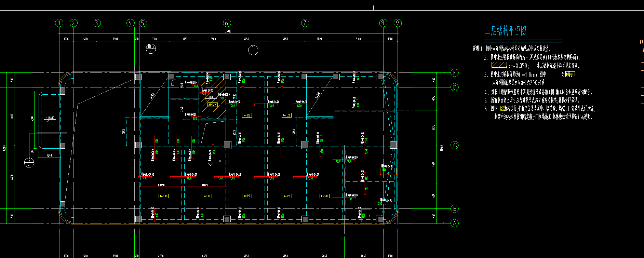This screenshot has height=258, width=644.
Task: Select the axis bubble numbered 9
Action: point(397,23)
